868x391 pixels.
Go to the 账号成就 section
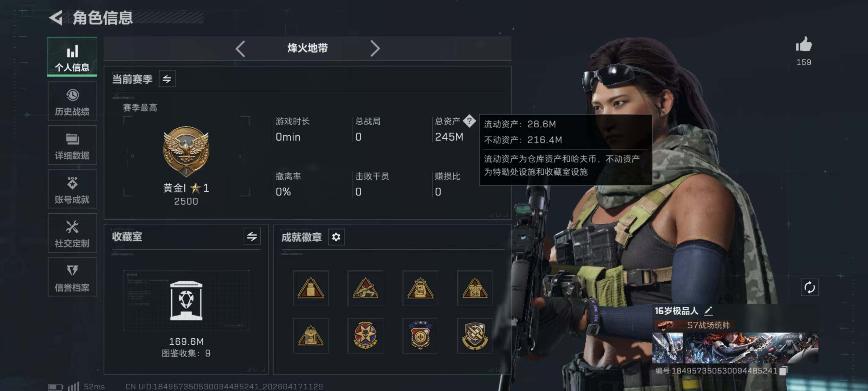[x=72, y=189]
